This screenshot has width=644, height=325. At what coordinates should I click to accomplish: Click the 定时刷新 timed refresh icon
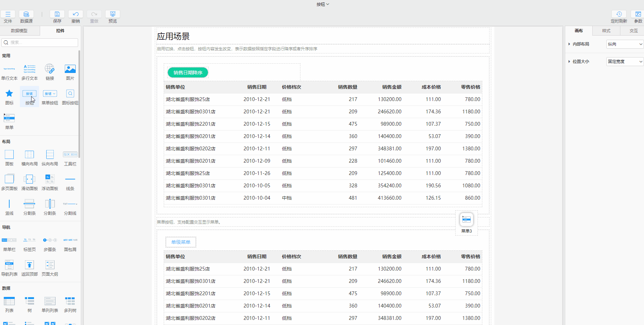(x=619, y=14)
